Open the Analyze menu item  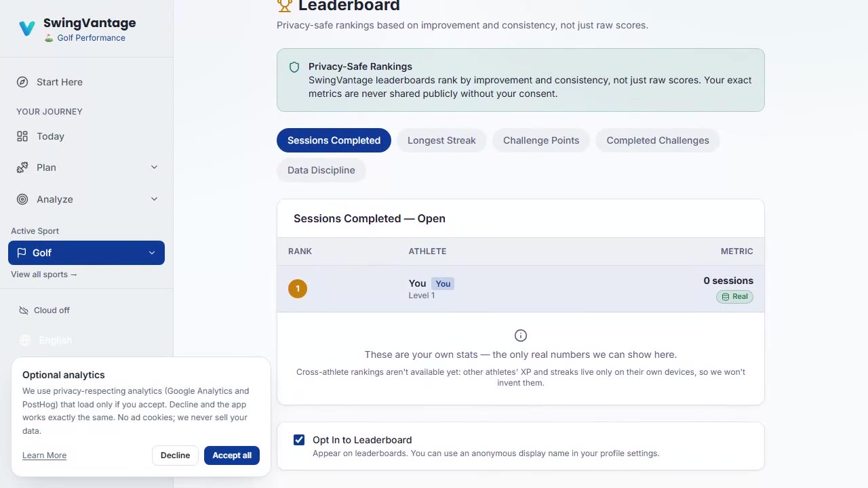click(x=86, y=199)
